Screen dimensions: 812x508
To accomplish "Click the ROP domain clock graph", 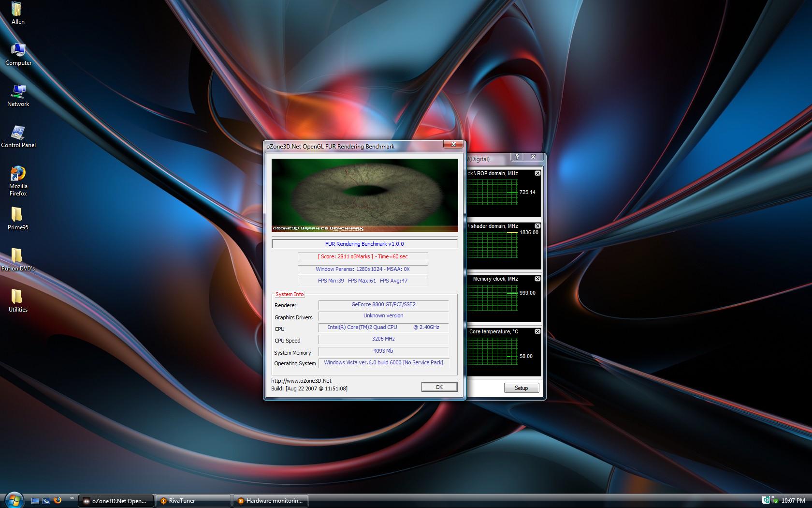I will pyautogui.click(x=493, y=192).
